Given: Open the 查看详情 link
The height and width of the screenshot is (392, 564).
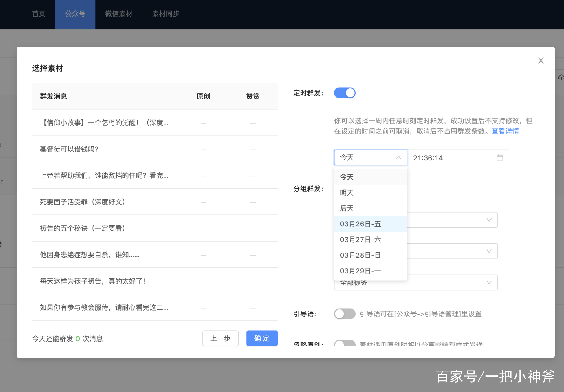Looking at the screenshot, I should (x=505, y=131).
